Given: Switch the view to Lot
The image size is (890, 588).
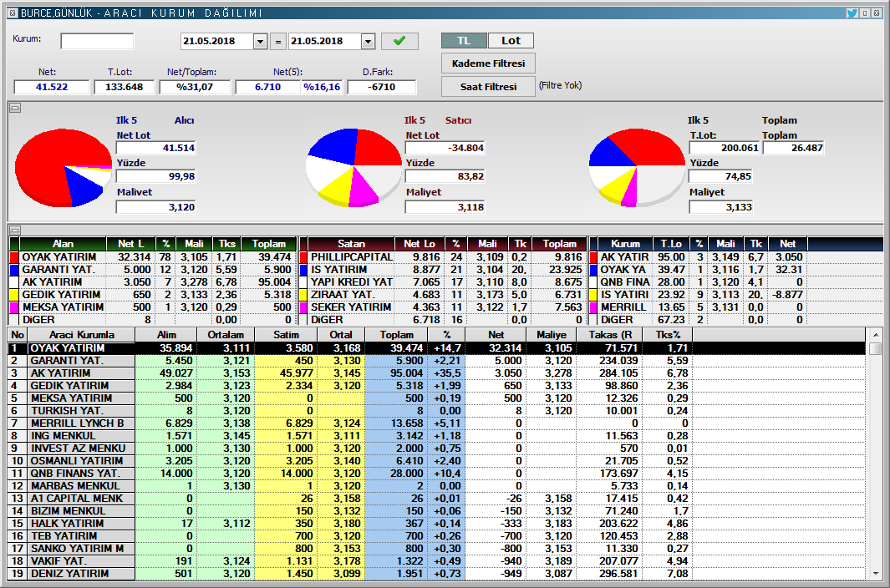Looking at the screenshot, I should tap(511, 40).
